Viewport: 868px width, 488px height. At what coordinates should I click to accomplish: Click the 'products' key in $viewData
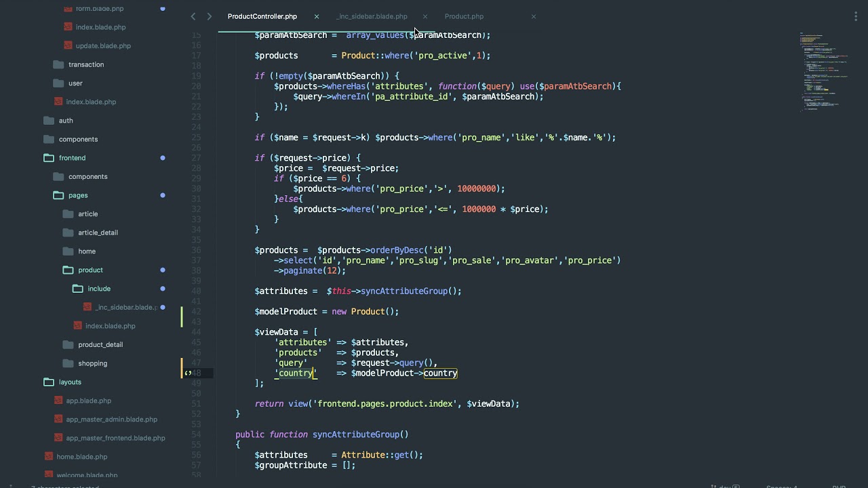pos(298,352)
